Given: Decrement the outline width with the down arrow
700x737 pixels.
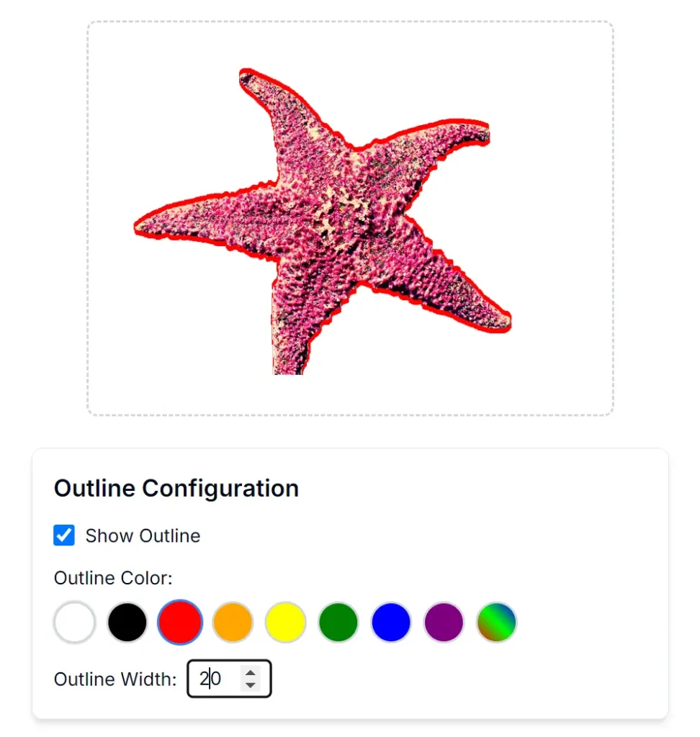Looking at the screenshot, I should click(x=251, y=685).
